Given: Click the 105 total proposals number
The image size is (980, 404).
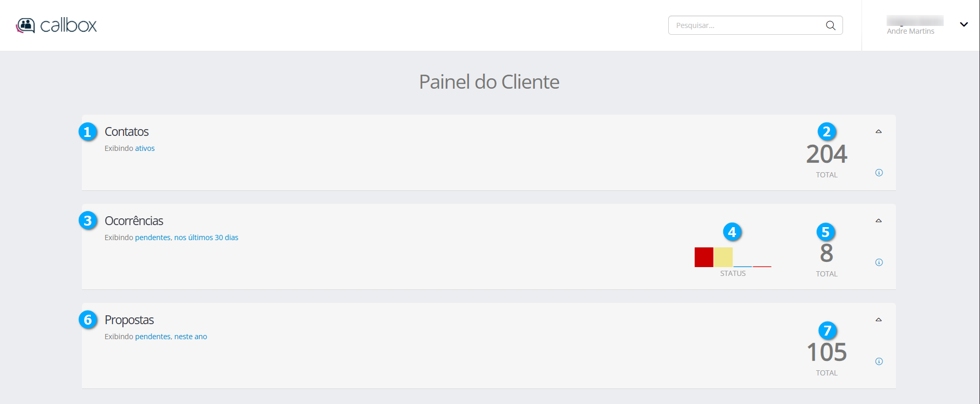Looking at the screenshot, I should pyautogui.click(x=826, y=353).
